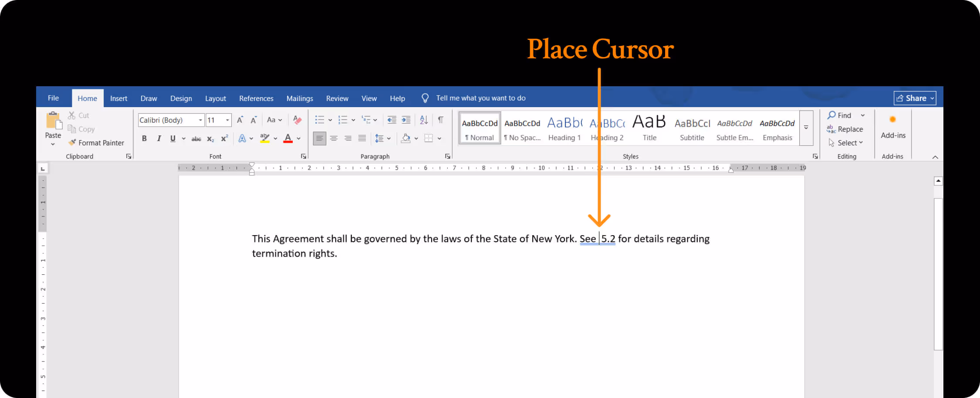This screenshot has width=980, height=398.
Task: Click the Cut button
Action: [78, 115]
